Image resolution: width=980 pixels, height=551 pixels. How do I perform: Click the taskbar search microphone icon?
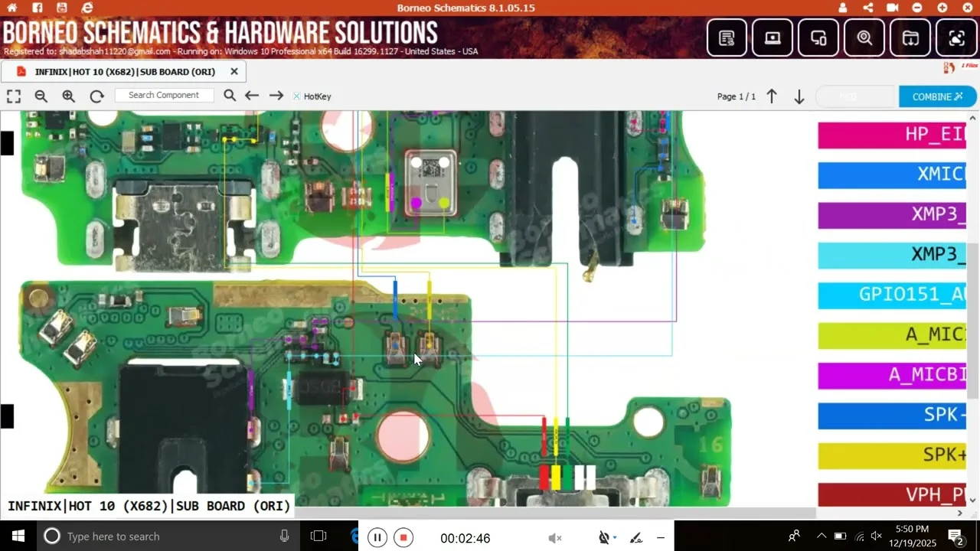click(x=284, y=536)
